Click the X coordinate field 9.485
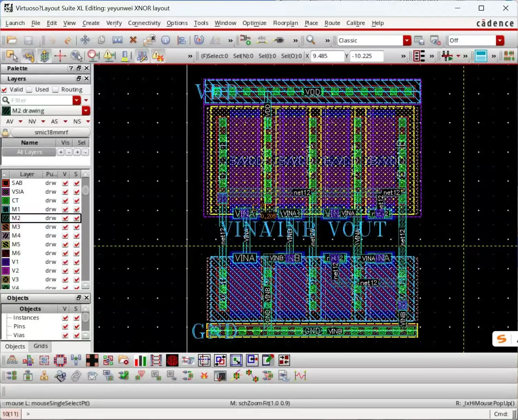 pos(327,56)
